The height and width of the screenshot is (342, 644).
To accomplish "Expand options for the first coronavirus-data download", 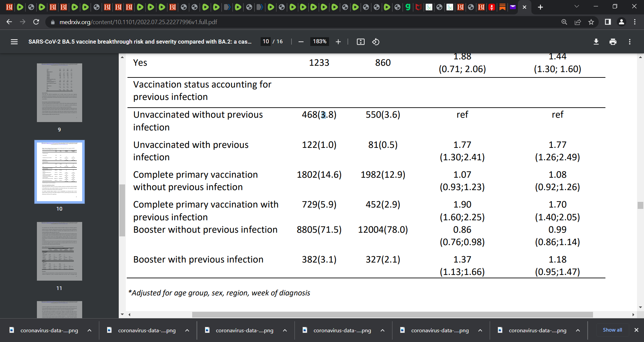I will coord(89,331).
